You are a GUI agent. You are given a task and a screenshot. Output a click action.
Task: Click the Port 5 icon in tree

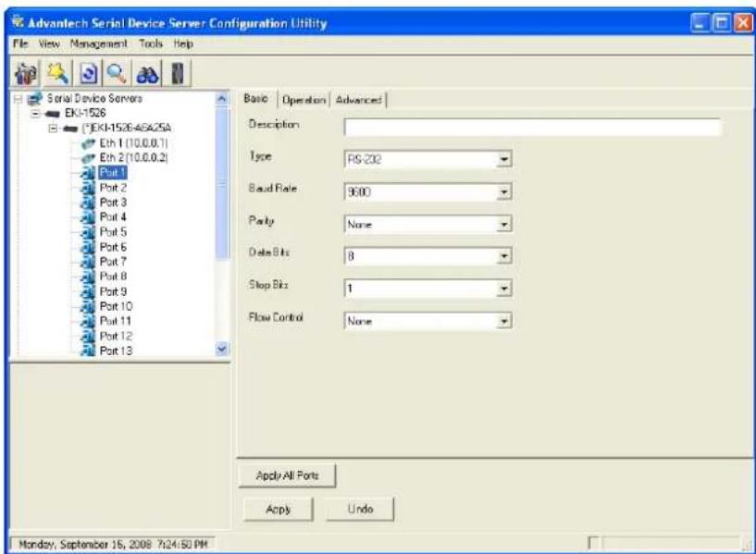click(88, 232)
